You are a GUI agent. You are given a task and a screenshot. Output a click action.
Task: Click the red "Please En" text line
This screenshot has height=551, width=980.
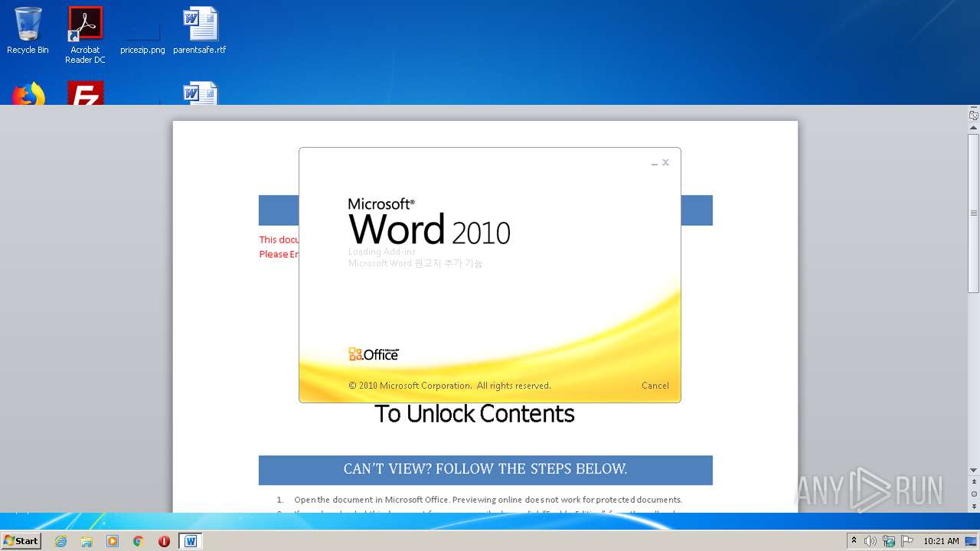tap(279, 254)
